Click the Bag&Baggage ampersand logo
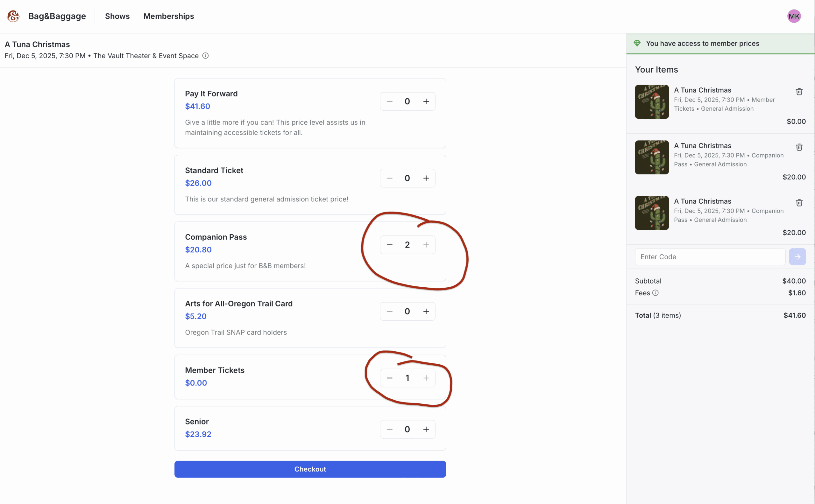 (13, 16)
